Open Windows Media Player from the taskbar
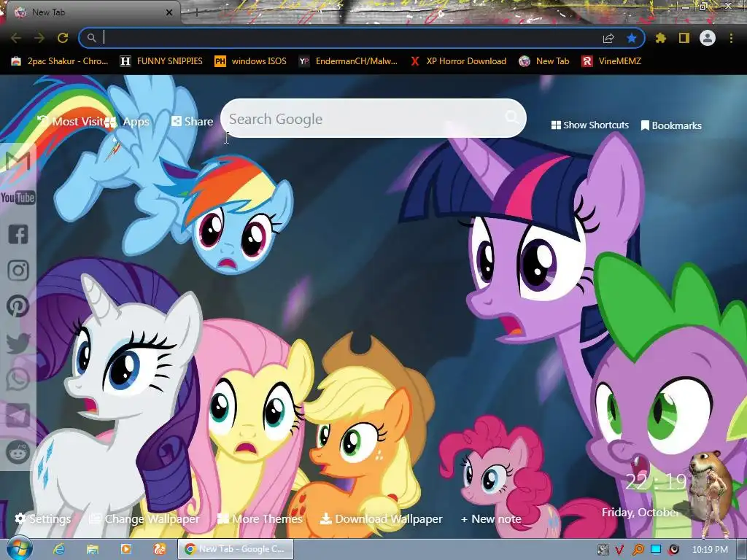The image size is (747, 560). 126,549
